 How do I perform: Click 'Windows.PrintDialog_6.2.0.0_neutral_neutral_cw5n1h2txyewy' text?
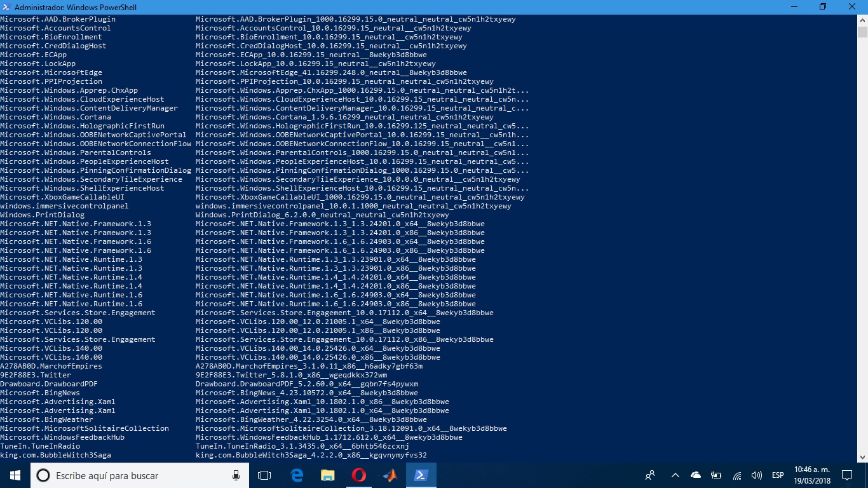coord(322,215)
